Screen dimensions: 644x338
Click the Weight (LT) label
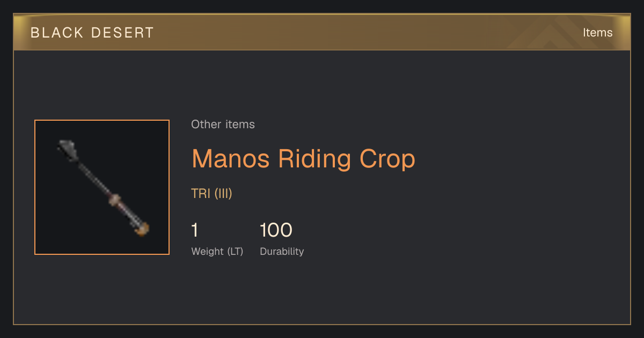point(217,252)
